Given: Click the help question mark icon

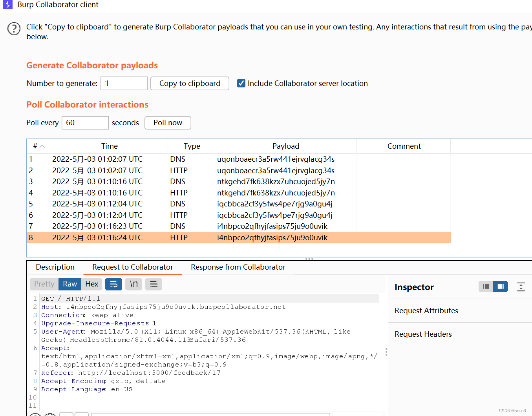Looking at the screenshot, I should pos(14,29).
